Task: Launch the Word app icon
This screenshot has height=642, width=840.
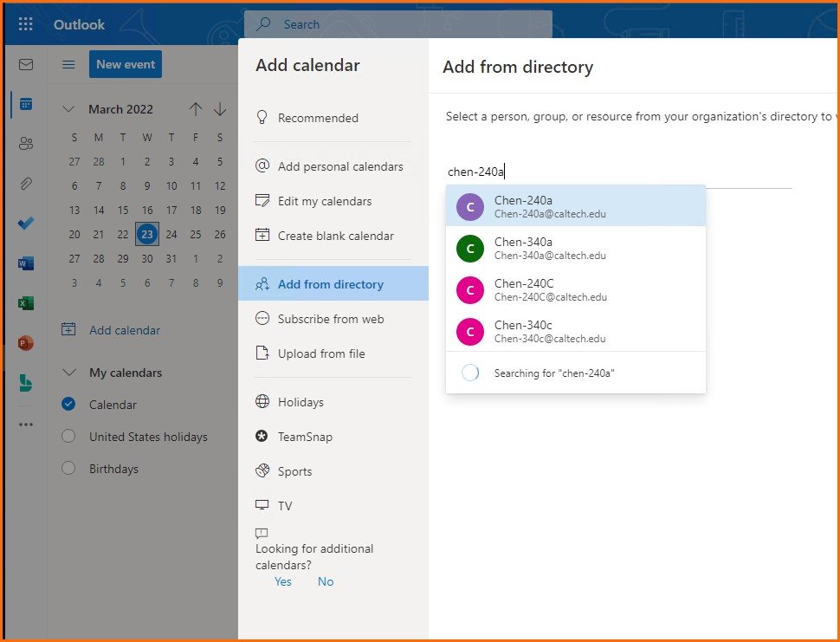Action: click(26, 263)
